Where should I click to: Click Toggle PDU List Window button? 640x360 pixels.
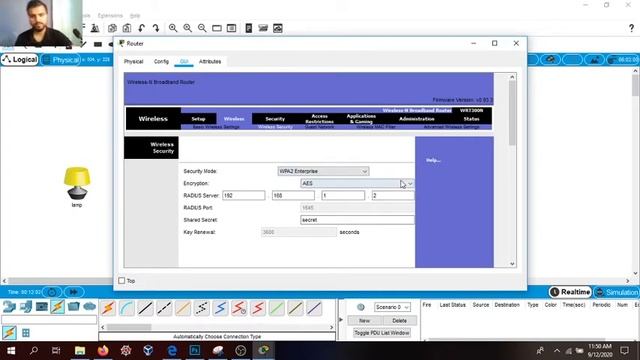pyautogui.click(x=382, y=333)
